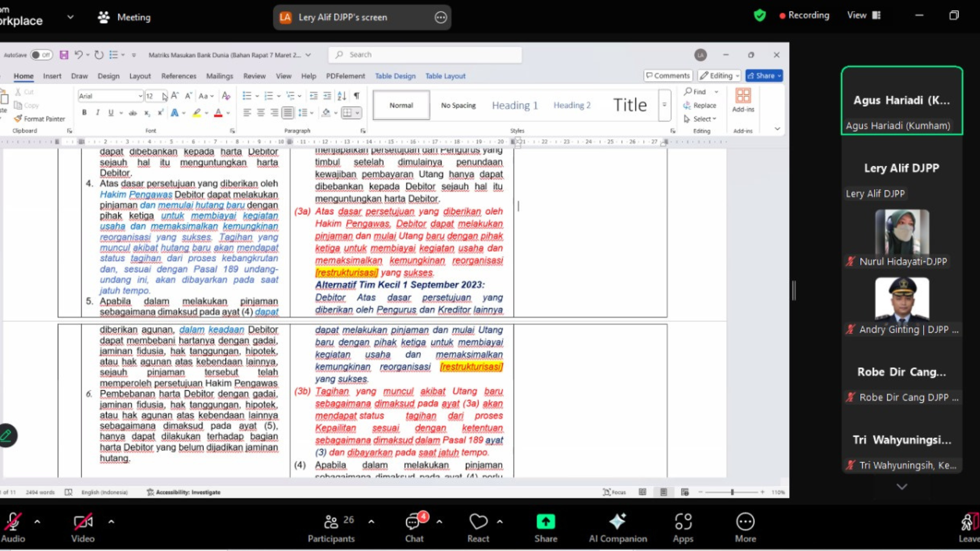Click Numbering list icon

(x=268, y=95)
